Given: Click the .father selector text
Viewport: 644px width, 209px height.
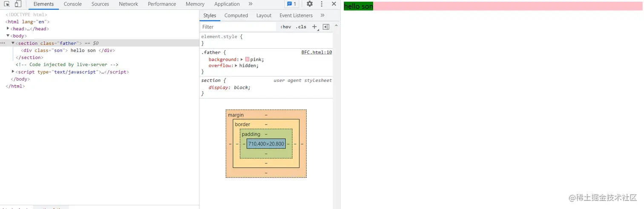Looking at the screenshot, I should [x=211, y=52].
